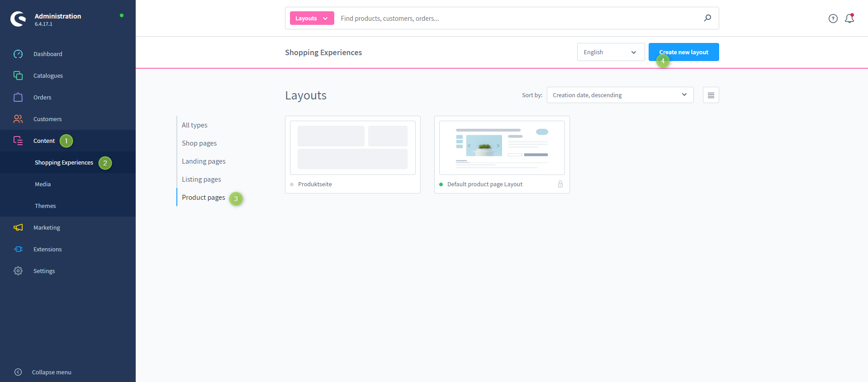
Task: Open Media submenu entry
Action: tap(43, 184)
